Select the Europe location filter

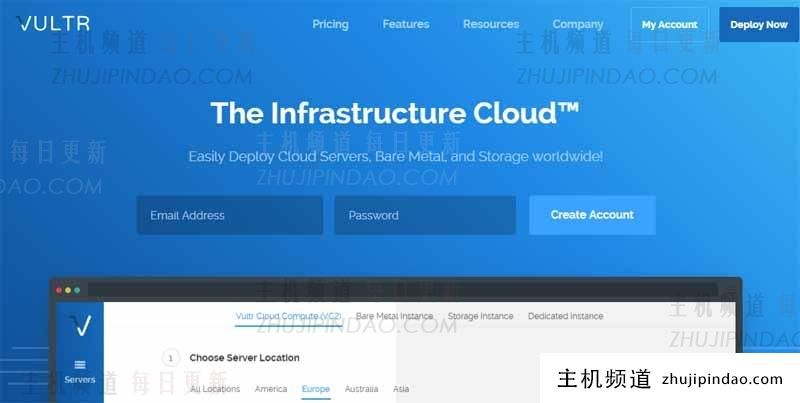click(315, 389)
